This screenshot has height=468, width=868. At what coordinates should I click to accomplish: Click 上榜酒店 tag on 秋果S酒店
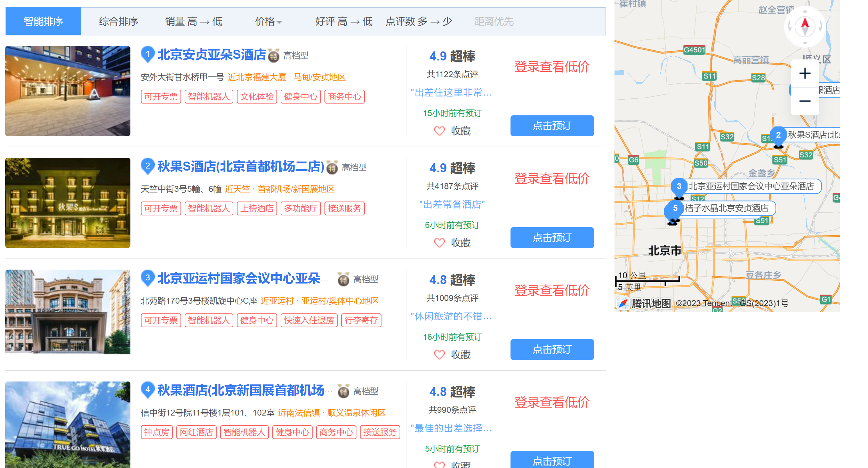coord(257,208)
